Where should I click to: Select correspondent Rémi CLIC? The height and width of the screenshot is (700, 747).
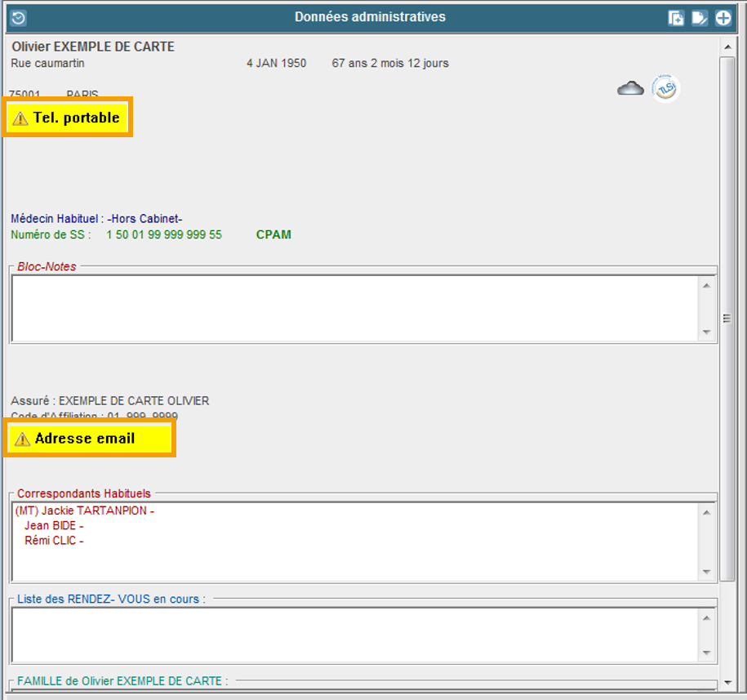tap(54, 540)
